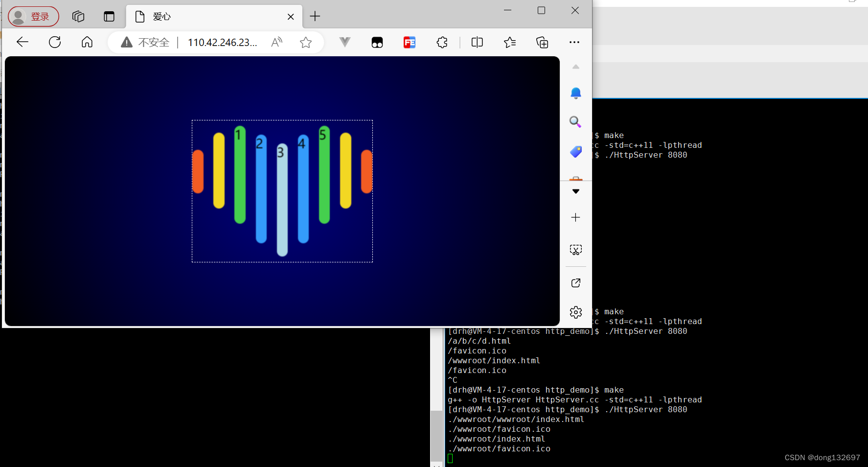This screenshot has height=467, width=868.
Task: Open the red FE helper extension
Action: pos(410,43)
